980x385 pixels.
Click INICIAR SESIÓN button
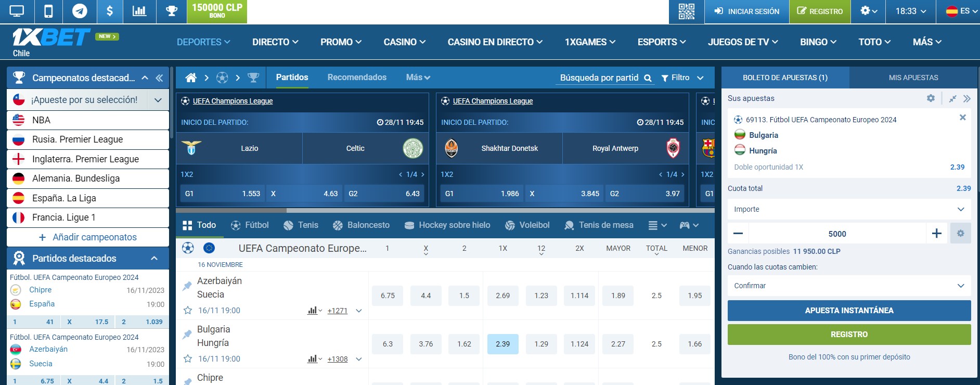pyautogui.click(x=747, y=11)
